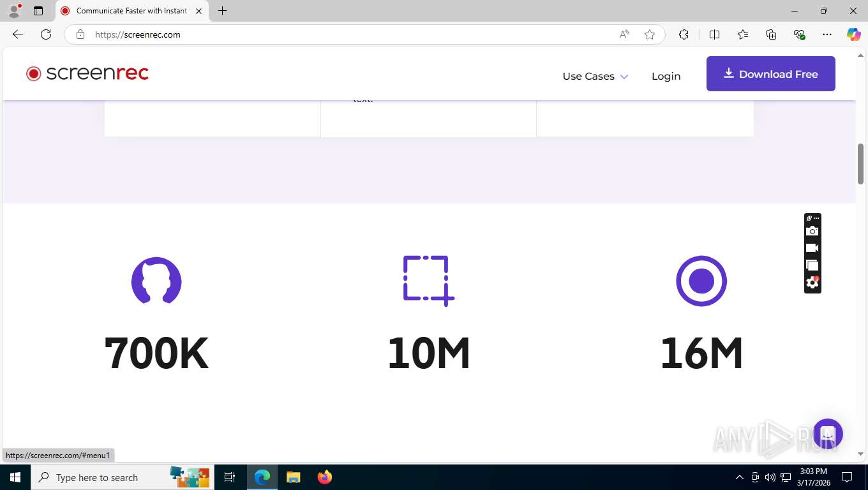This screenshot has width=868, height=490.
Task: Click the ScreenRec camera screenshot icon
Action: point(812,231)
